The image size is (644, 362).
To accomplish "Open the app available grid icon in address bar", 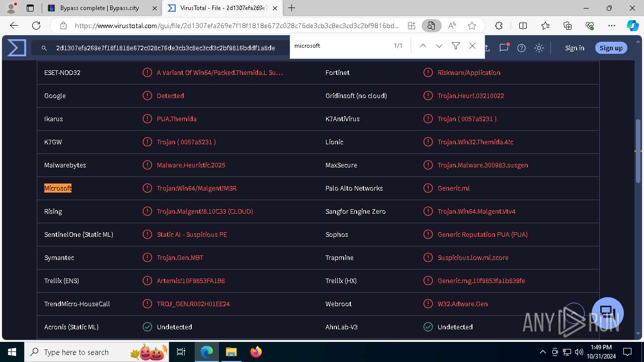I will [x=412, y=26].
